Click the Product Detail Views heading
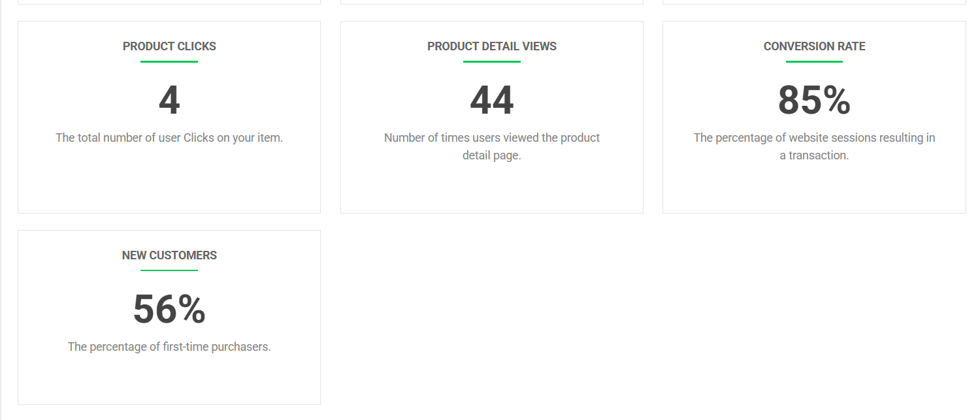980x420 pixels. [x=492, y=46]
